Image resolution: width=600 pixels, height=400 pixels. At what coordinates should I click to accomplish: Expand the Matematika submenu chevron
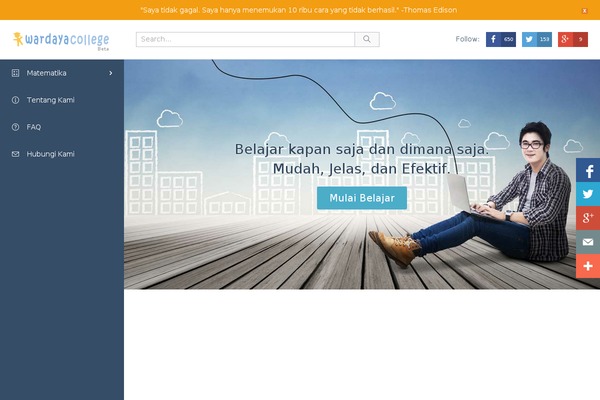111,73
